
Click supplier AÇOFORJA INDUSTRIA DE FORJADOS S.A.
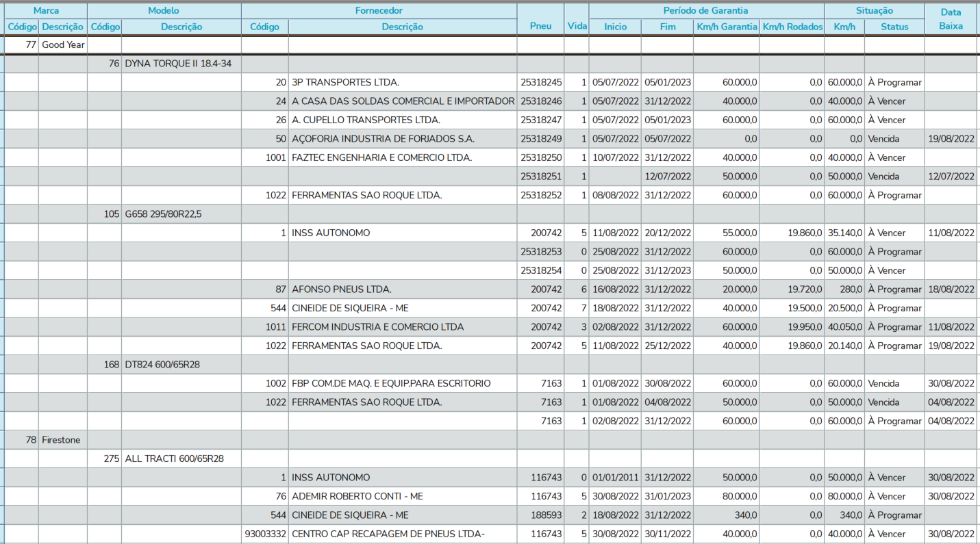point(383,139)
